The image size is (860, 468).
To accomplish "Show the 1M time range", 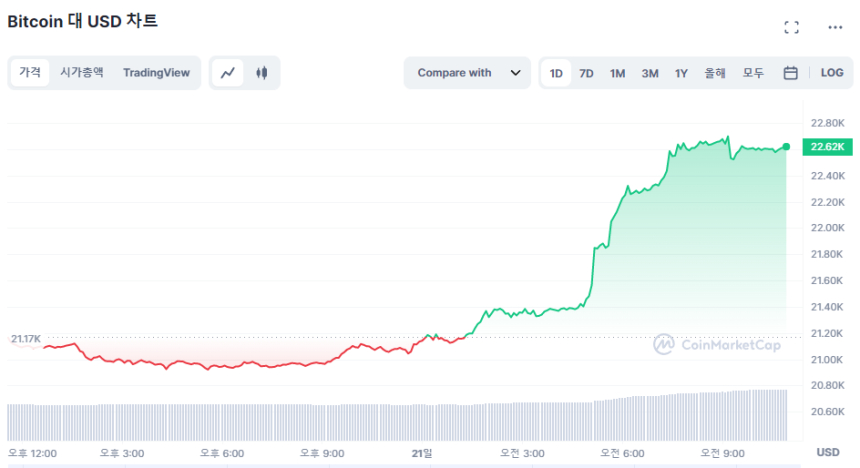I will tap(618, 73).
